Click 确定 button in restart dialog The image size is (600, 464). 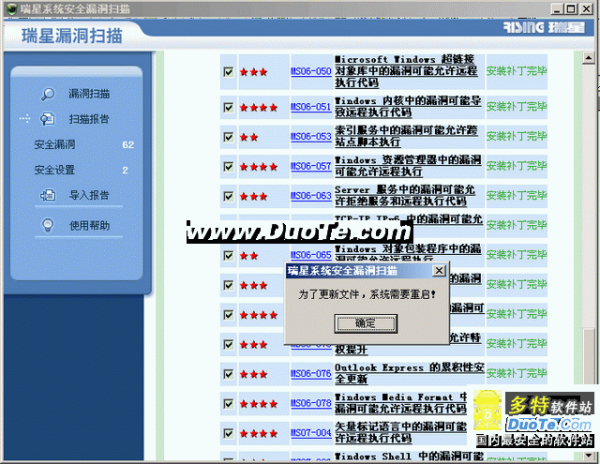click(x=365, y=324)
